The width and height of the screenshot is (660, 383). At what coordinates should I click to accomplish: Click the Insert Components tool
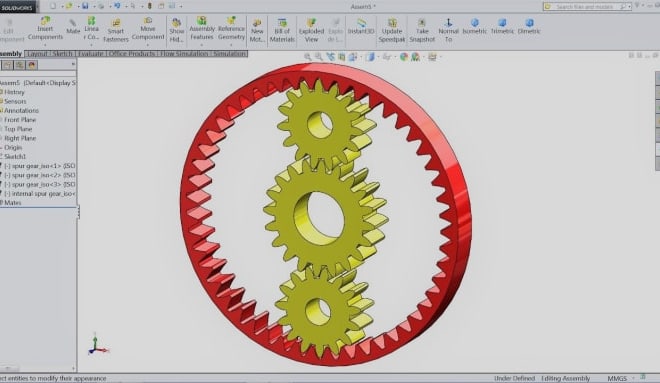pyautogui.click(x=45, y=28)
